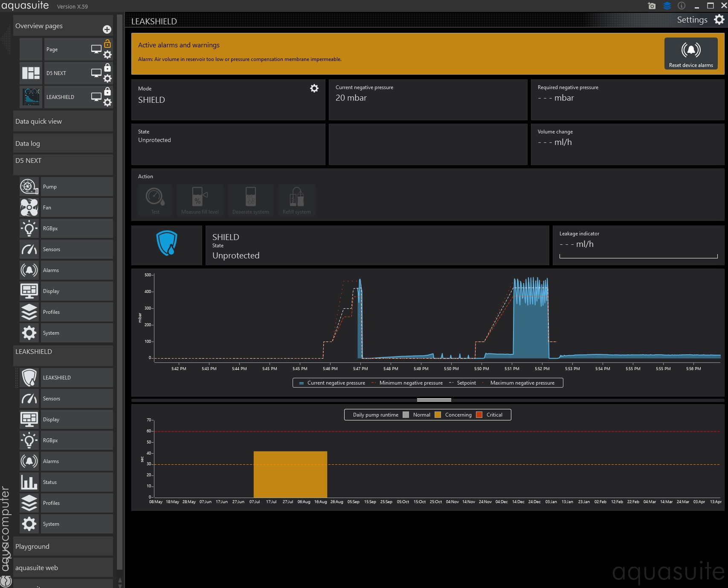Toggle desktop mode monitor icon for LEAKSHIELD page

(x=96, y=97)
